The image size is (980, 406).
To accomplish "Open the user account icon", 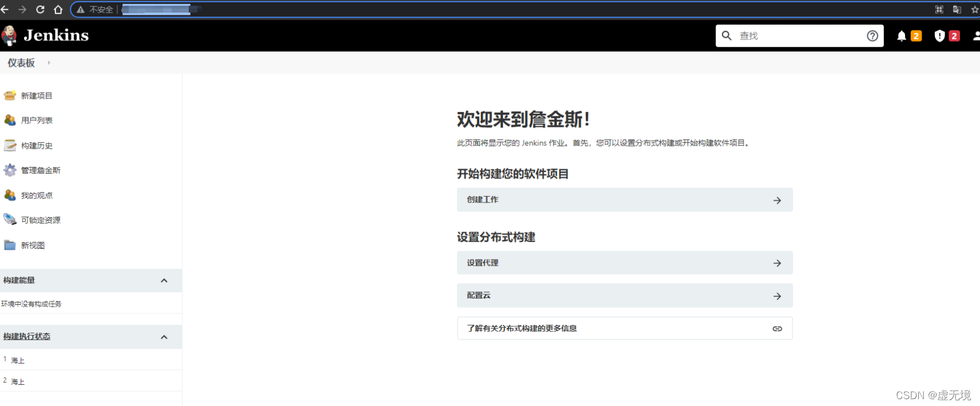I will 976,36.
